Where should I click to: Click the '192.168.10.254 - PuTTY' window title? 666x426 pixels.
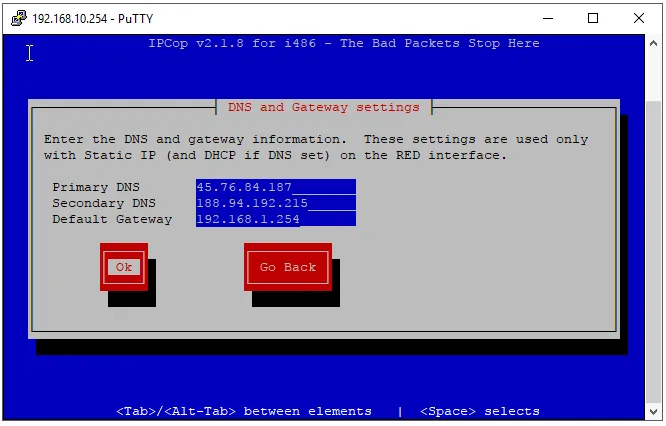93,19
